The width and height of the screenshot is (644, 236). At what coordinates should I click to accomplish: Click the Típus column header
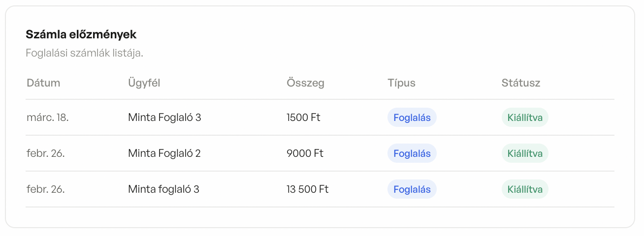401,83
